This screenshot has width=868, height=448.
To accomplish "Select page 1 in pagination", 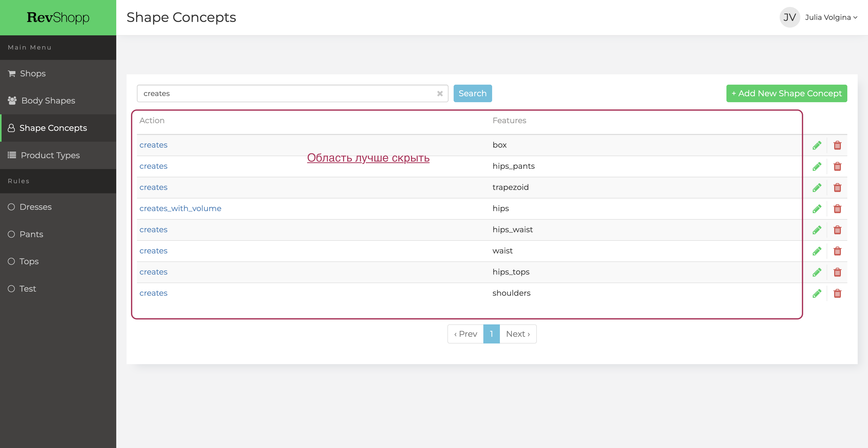I will (x=491, y=334).
